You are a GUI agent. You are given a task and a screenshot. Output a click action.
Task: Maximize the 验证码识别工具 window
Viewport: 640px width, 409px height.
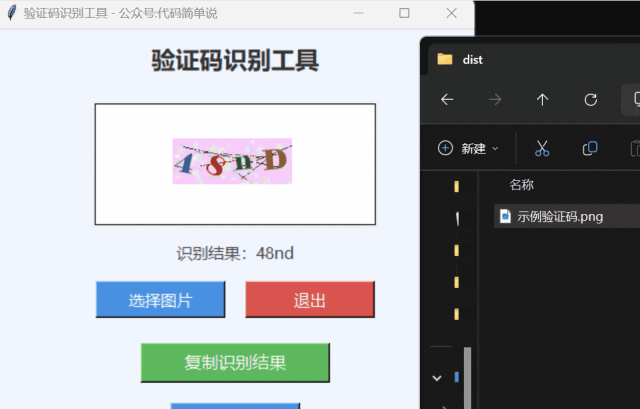(x=404, y=13)
